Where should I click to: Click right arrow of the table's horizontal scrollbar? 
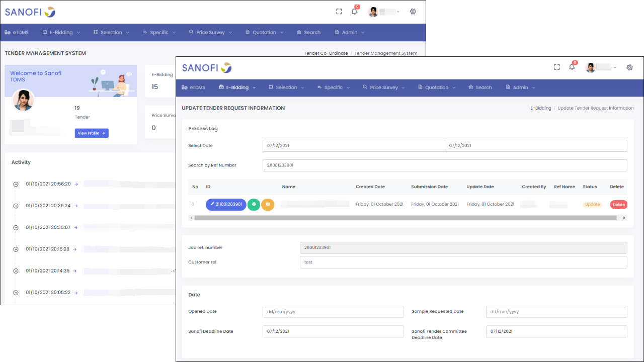click(x=624, y=218)
